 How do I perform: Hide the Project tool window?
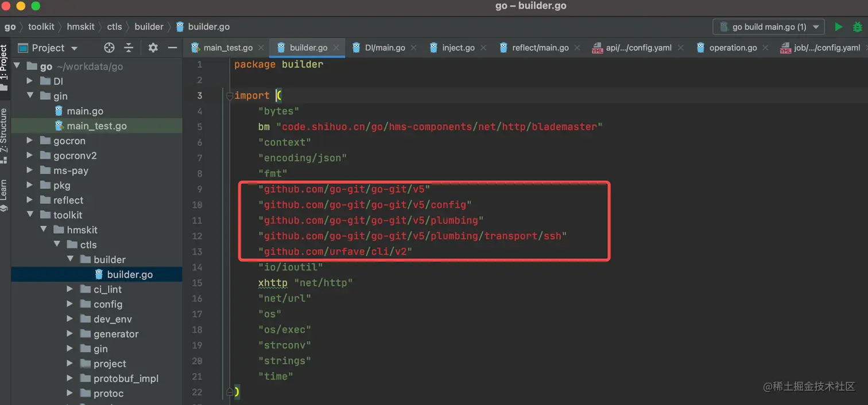pos(172,48)
